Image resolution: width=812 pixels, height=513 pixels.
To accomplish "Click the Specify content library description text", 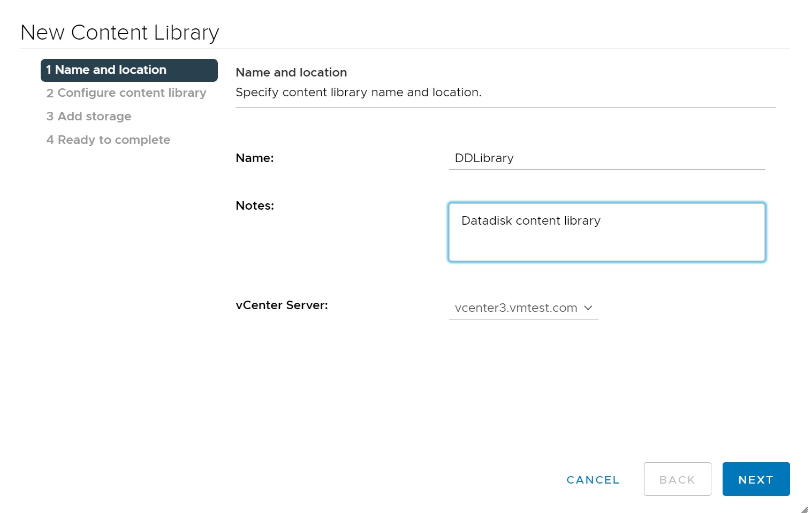I will tap(358, 93).
